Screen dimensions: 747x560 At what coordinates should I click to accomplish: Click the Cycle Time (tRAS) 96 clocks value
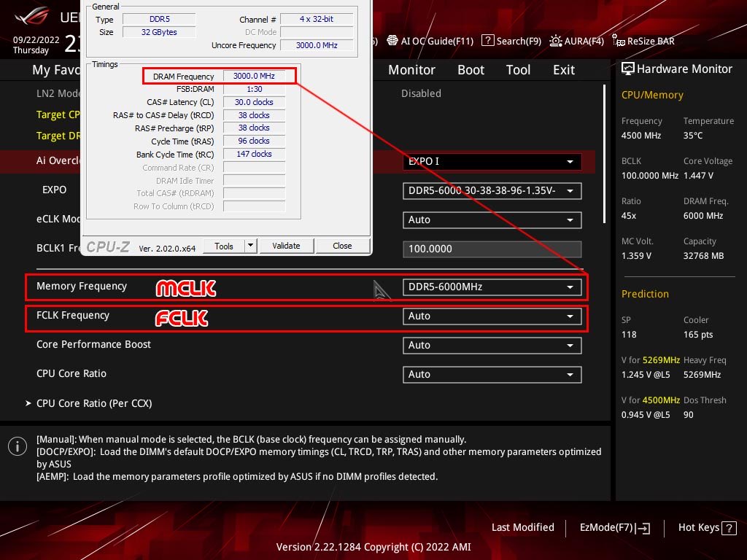[x=254, y=141]
